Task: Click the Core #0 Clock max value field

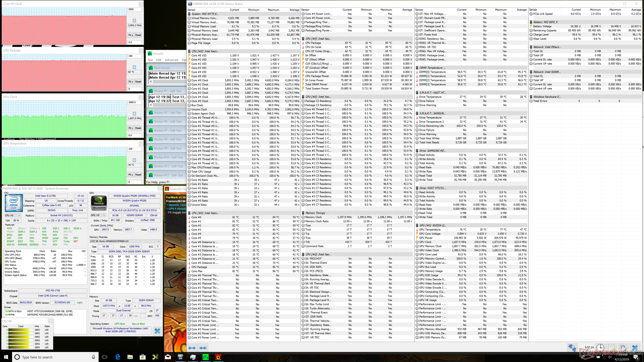Action: point(135,9)
